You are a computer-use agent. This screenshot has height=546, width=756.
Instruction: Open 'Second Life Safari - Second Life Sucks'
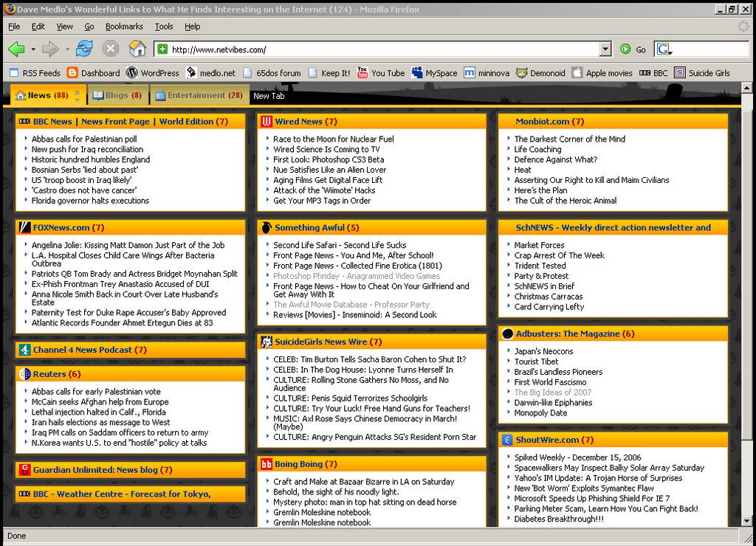(340, 245)
